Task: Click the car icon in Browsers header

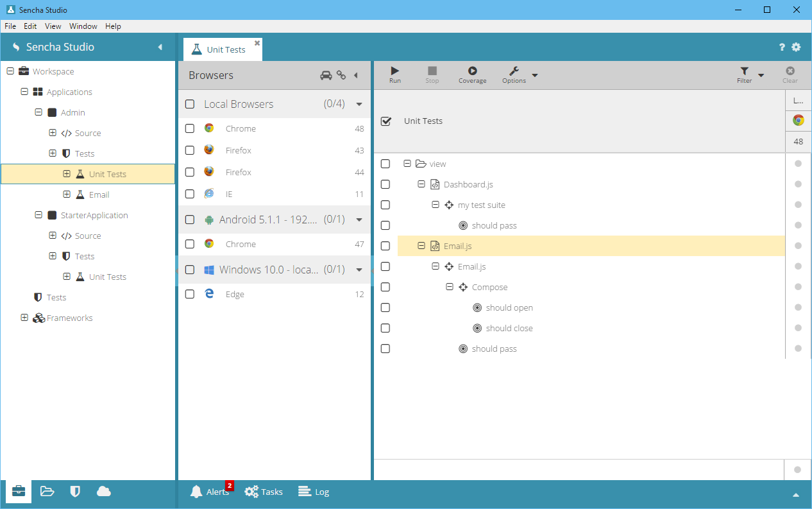Action: [326, 75]
